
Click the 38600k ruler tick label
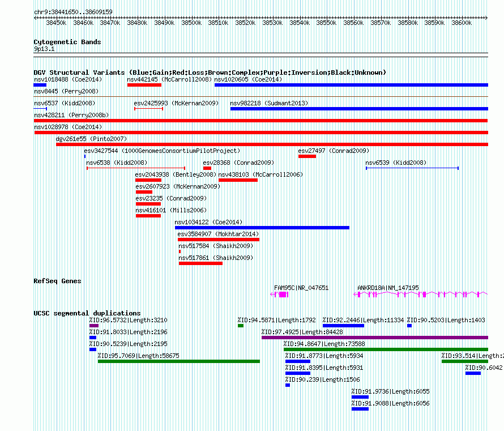462,23
